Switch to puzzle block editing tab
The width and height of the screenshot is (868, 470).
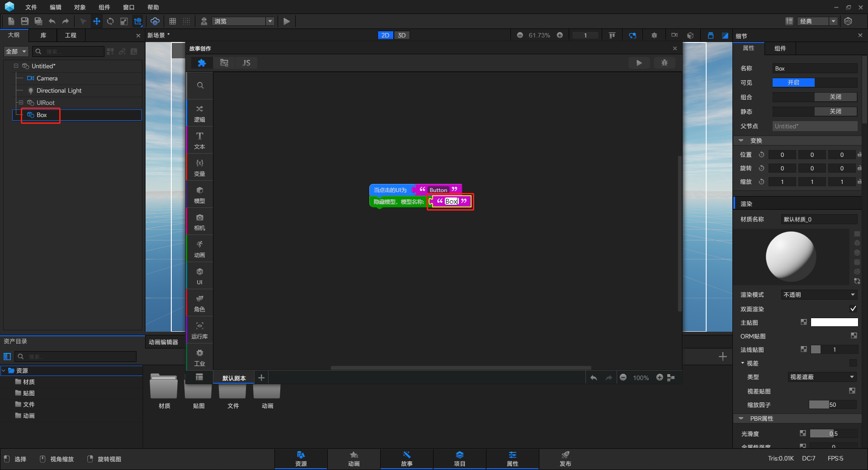[x=202, y=63]
